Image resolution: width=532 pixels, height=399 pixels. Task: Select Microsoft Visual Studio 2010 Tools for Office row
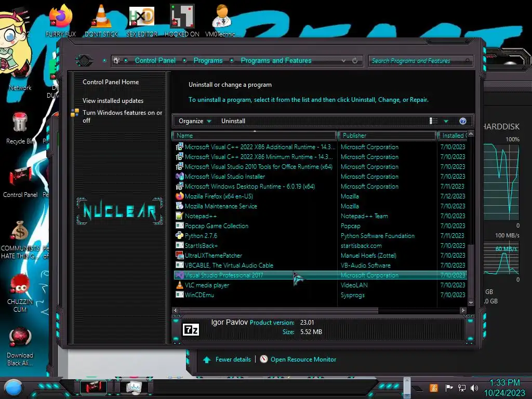(x=320, y=167)
